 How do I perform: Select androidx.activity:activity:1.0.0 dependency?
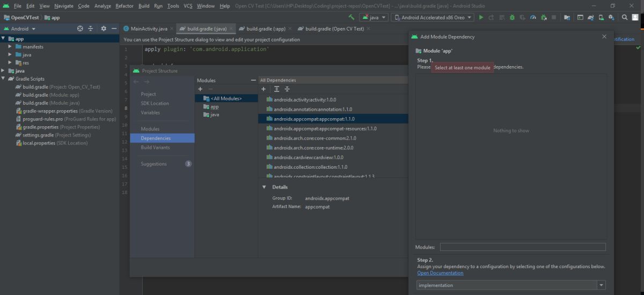click(x=304, y=99)
